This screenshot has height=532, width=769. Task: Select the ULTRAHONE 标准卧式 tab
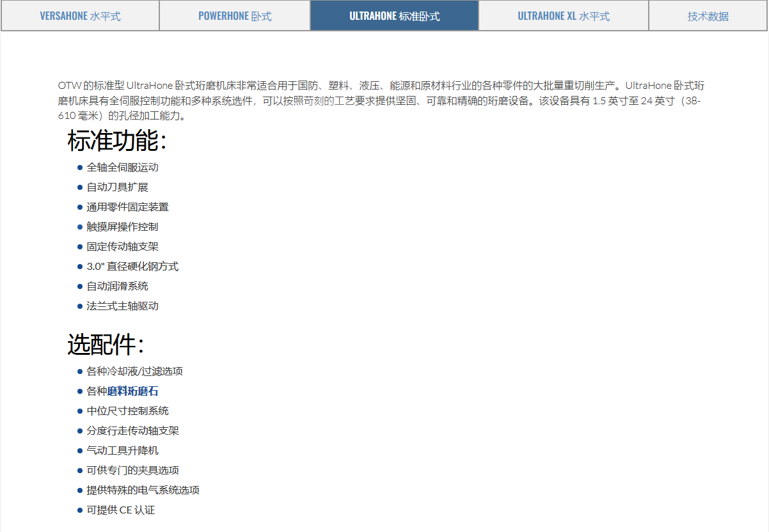pyautogui.click(x=394, y=16)
